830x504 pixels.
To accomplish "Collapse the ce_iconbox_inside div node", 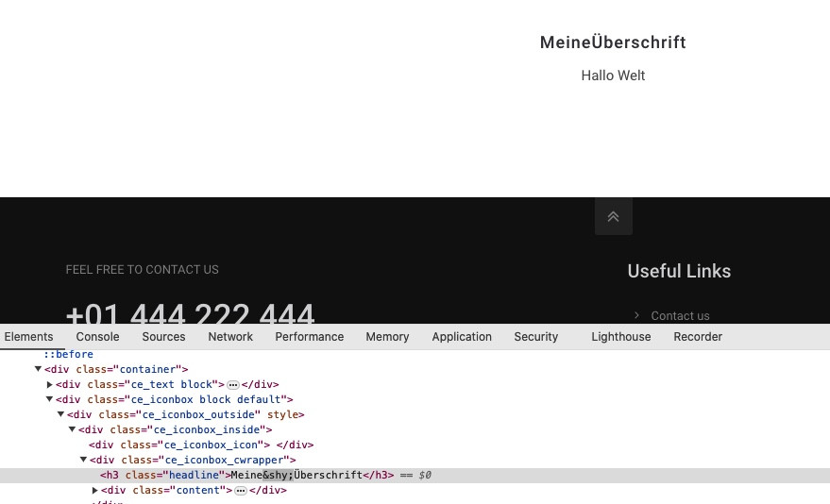I will (73, 430).
